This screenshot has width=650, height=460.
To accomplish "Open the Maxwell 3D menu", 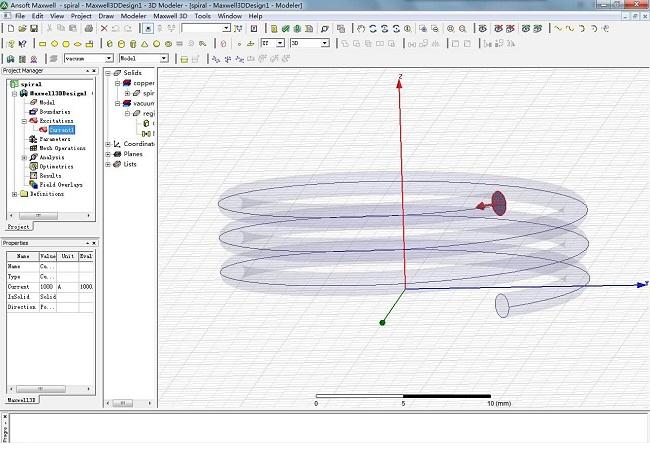I will (x=170, y=16).
